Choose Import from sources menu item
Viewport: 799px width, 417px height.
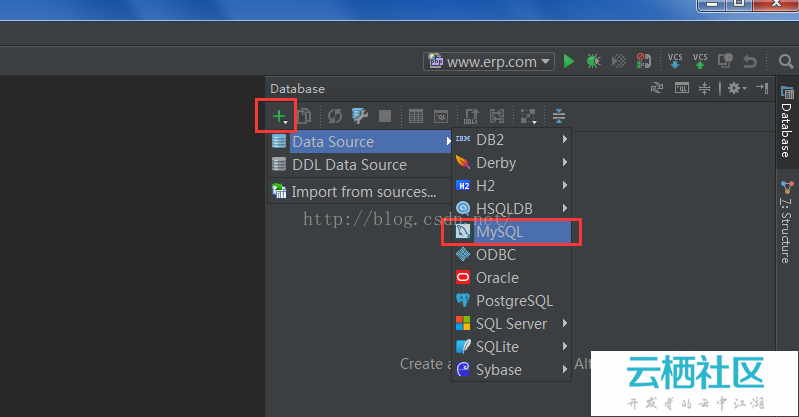click(360, 192)
